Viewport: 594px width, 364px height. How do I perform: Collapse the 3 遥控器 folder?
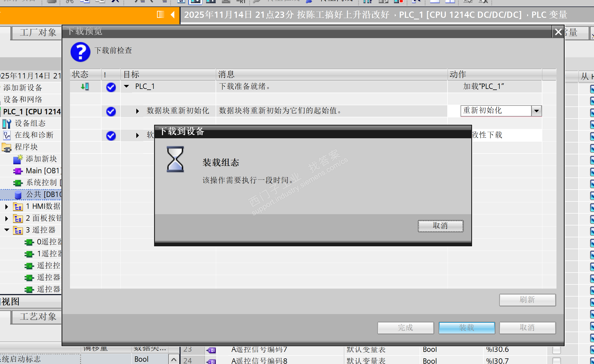(x=7, y=230)
